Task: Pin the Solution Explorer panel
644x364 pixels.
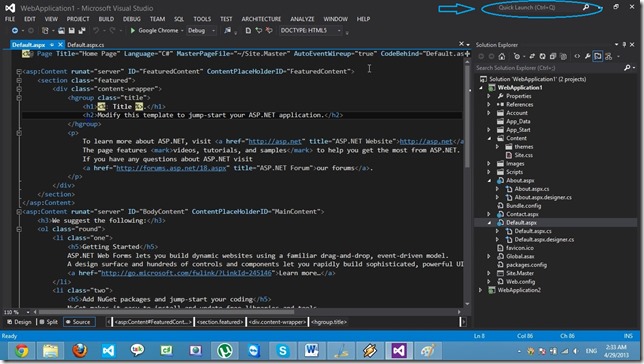Action: point(624,44)
